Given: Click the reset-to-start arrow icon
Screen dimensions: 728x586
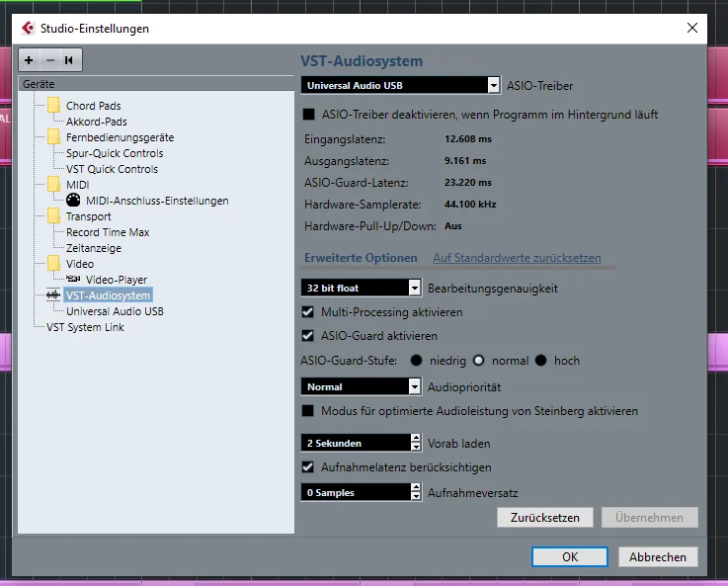Looking at the screenshot, I should [69, 60].
